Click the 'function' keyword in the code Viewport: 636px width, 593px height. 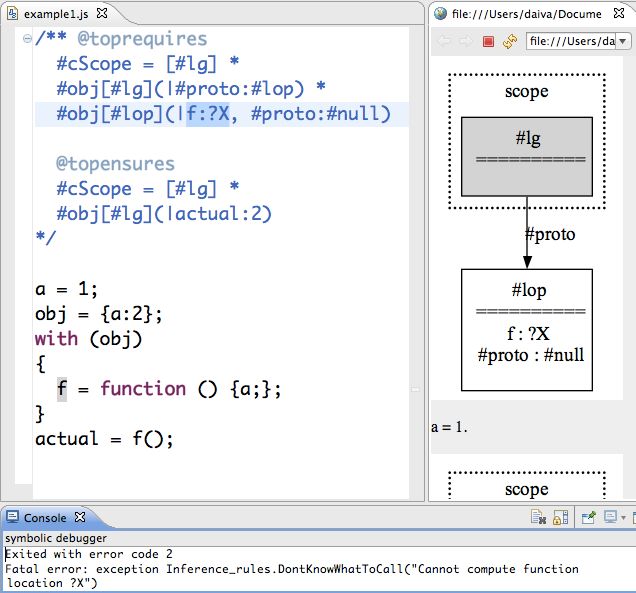143,389
